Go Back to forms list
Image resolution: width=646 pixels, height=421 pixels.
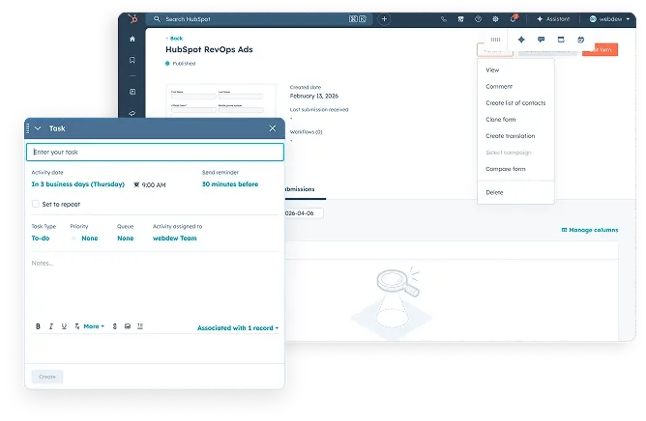click(175, 38)
